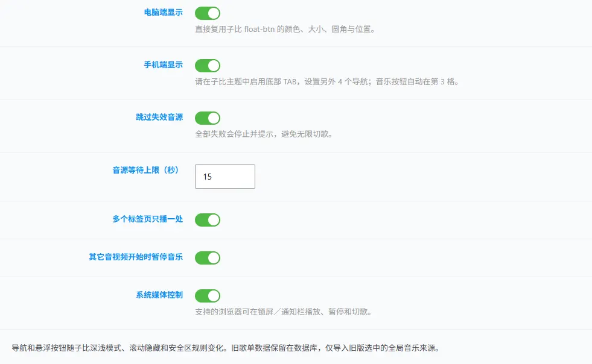Click the float-btn description under 电脑端显示

click(285, 30)
